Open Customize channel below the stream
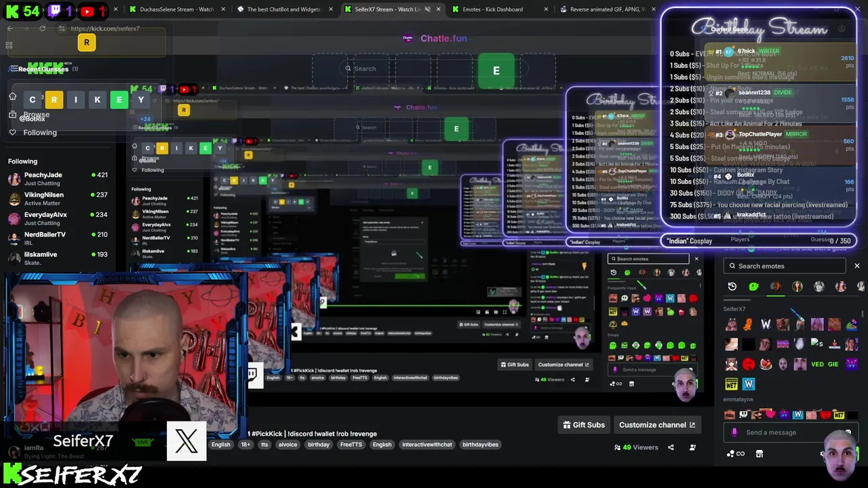 pyautogui.click(x=657, y=425)
